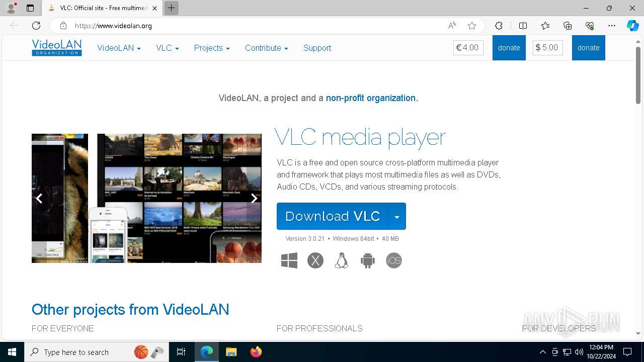Expand the Projects menu
The width and height of the screenshot is (644, 362).
coord(212,48)
